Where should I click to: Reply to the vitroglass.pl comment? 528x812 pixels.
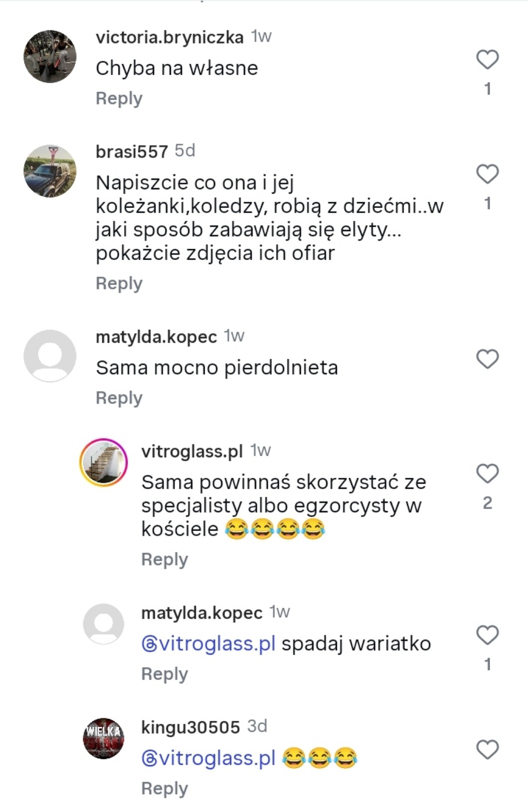(164, 559)
